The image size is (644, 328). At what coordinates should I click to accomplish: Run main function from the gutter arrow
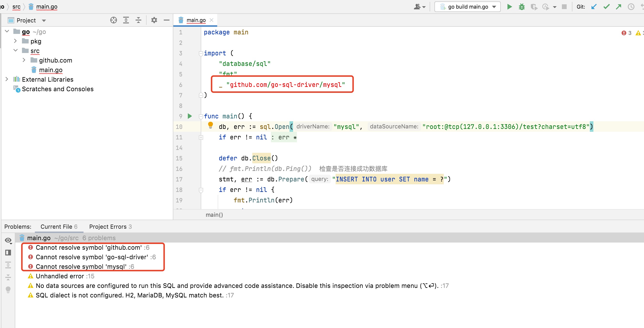tap(190, 116)
